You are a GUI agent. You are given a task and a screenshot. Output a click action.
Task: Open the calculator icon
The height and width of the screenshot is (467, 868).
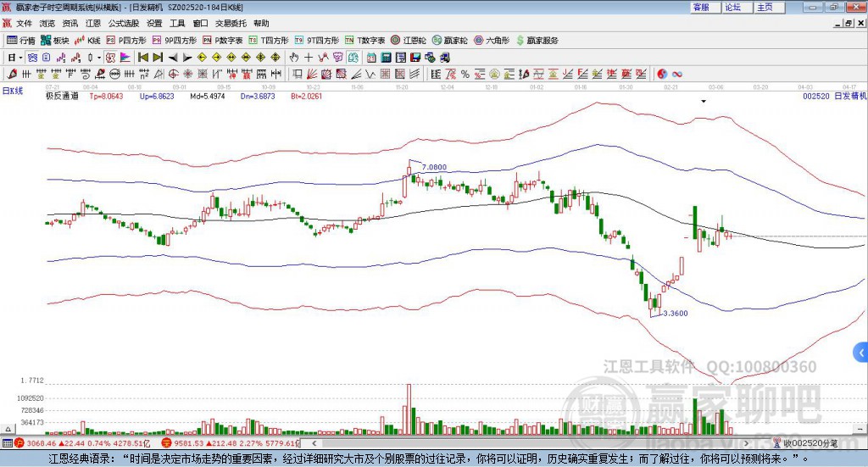[386, 58]
